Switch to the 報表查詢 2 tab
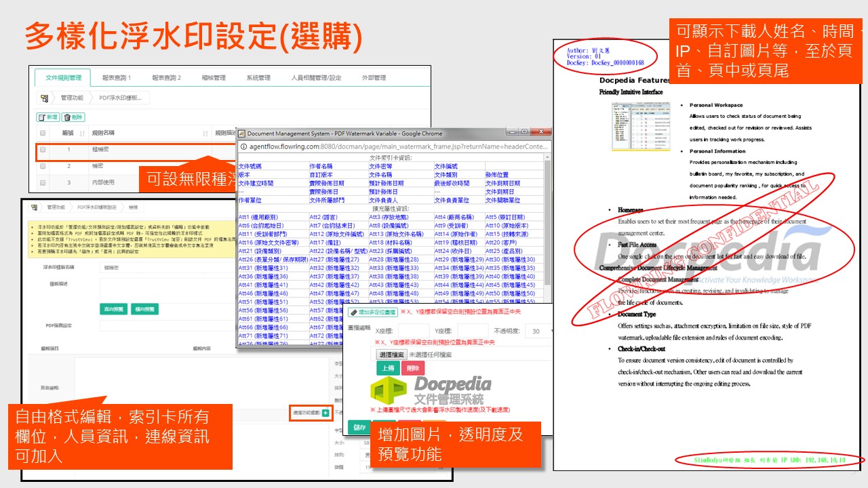Screen dimensions: 868x488 point(167,78)
